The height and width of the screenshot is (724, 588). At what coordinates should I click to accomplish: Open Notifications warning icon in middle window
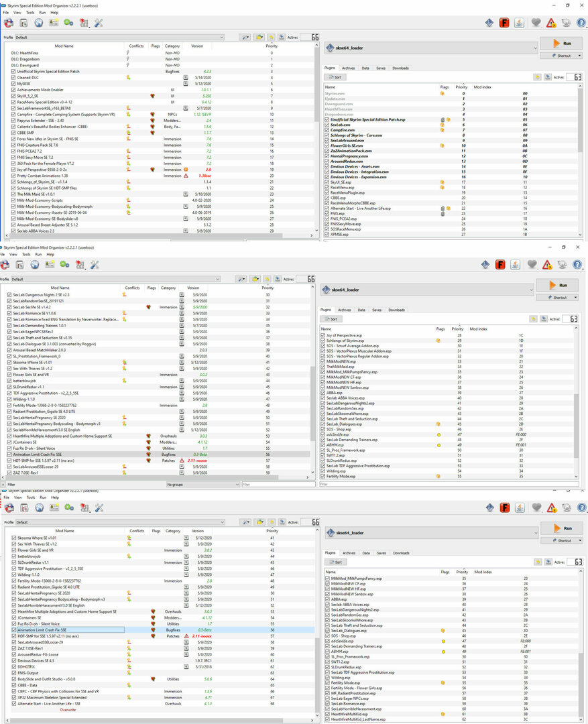(x=547, y=265)
